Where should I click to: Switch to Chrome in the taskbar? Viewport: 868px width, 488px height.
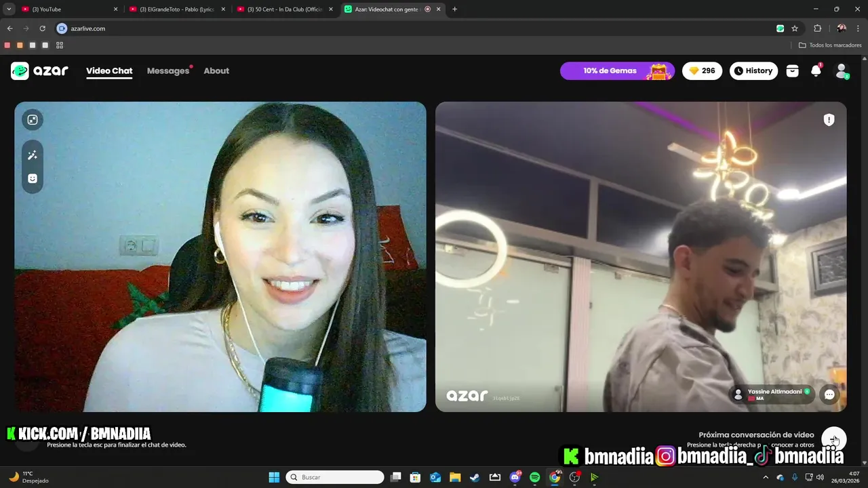coord(555,477)
